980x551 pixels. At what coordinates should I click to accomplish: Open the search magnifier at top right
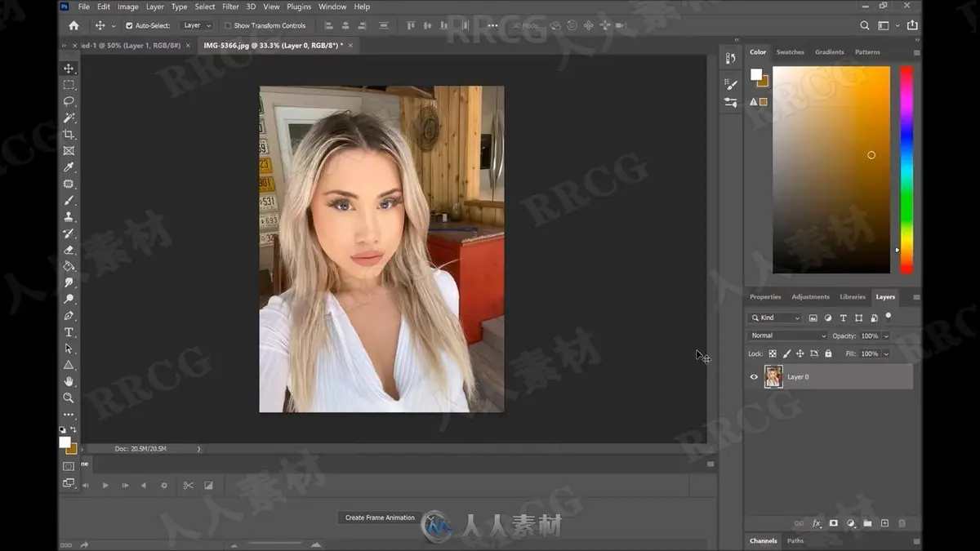(865, 25)
